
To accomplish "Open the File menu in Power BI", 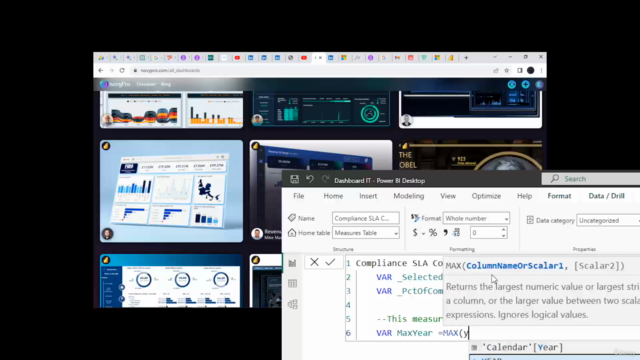I will tap(298, 196).
